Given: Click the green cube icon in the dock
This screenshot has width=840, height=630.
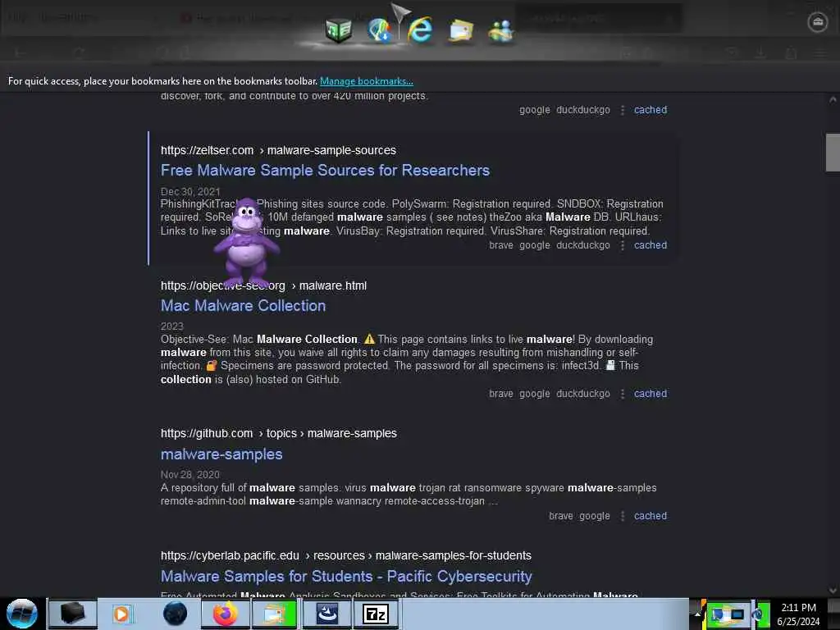Looking at the screenshot, I should click(339, 30).
